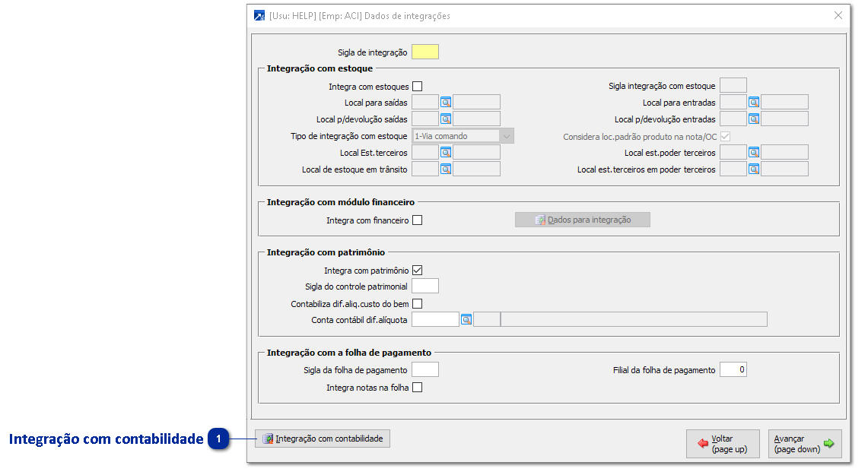Click Filial da folha de pagamento field
Image resolution: width=868 pixels, height=475 pixels.
click(x=733, y=369)
